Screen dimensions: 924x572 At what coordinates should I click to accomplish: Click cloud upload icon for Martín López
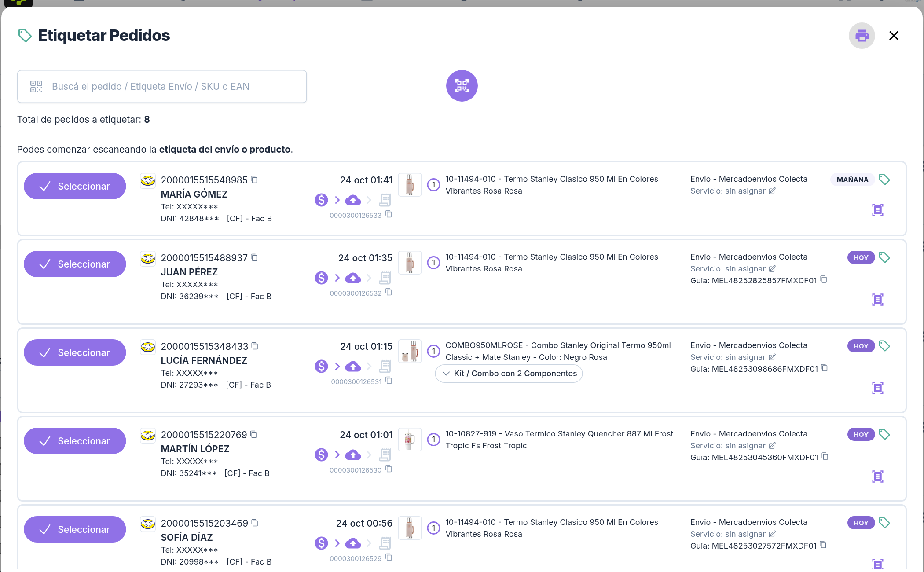(x=353, y=455)
